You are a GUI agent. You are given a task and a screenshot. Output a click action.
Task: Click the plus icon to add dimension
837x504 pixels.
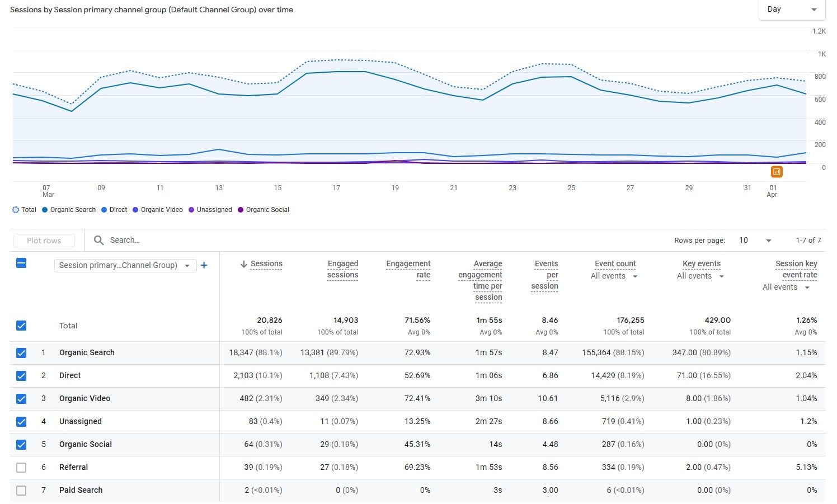[x=204, y=265]
